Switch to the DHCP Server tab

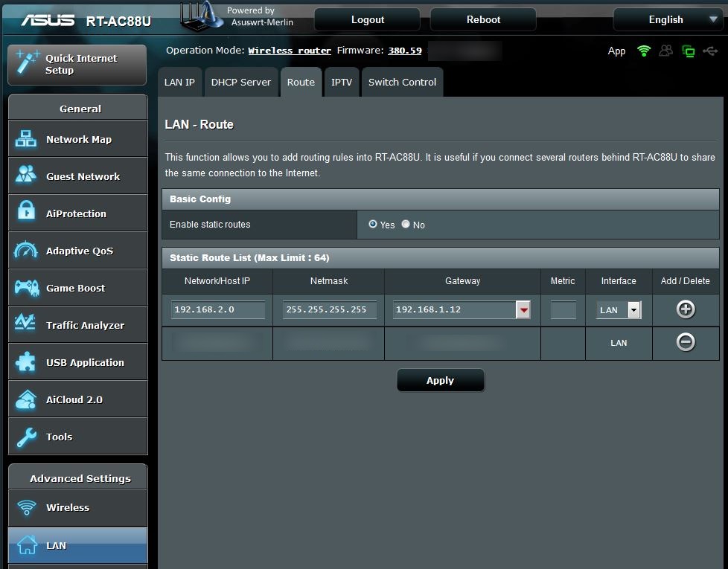pyautogui.click(x=241, y=83)
